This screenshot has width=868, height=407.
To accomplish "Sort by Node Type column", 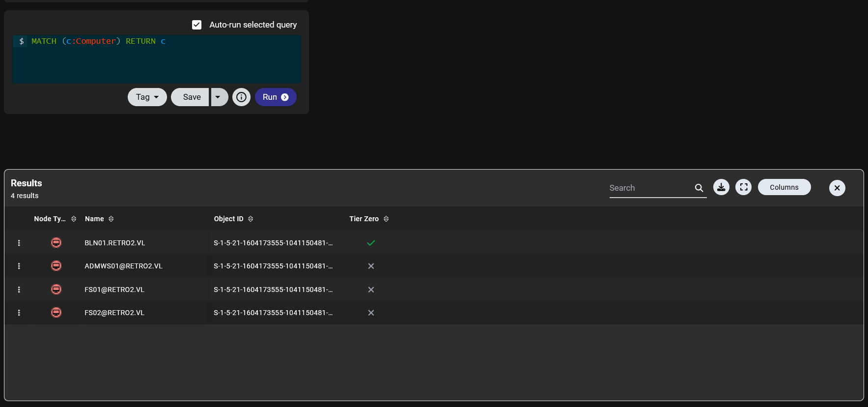I will coord(74,219).
